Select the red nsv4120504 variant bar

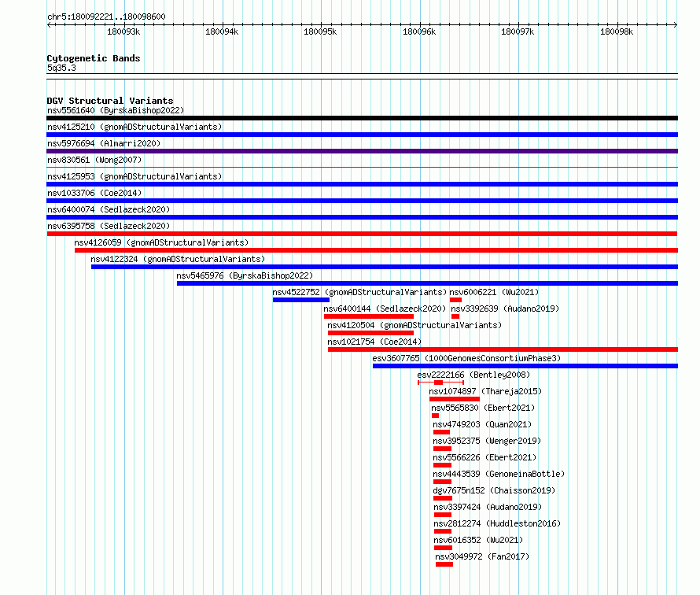tap(370, 333)
